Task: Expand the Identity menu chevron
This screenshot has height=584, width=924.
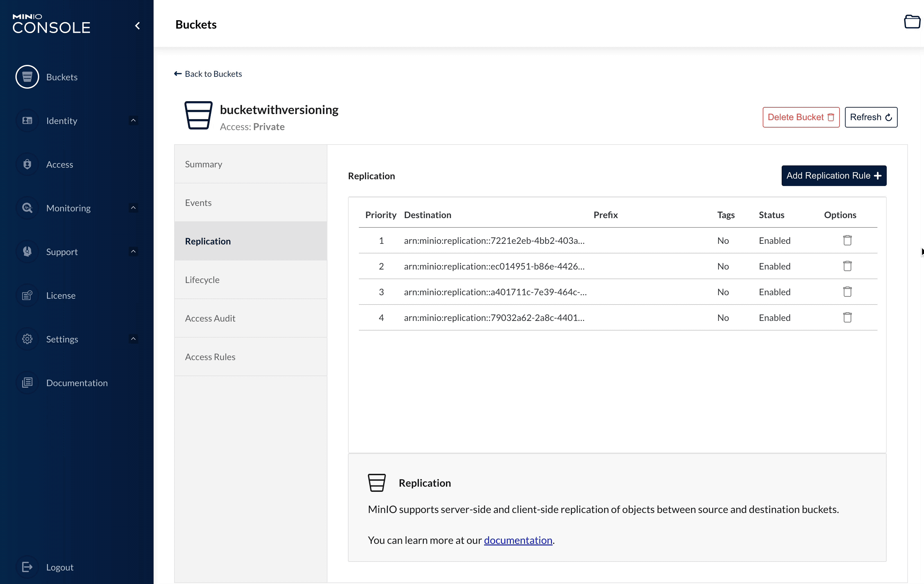Action: tap(133, 120)
